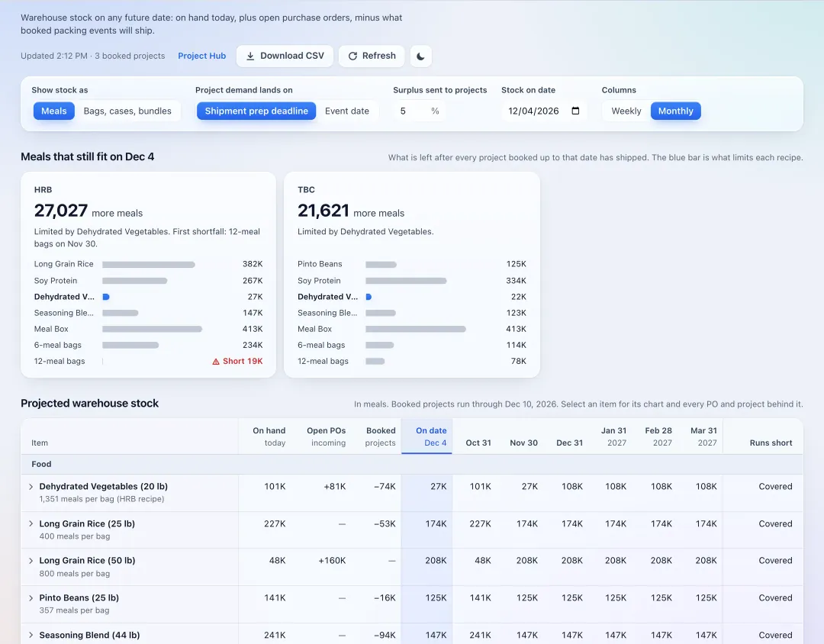Click the blue Dehydrated V... bar in HRB card
Image resolution: width=824 pixels, height=644 pixels.
coord(105,297)
